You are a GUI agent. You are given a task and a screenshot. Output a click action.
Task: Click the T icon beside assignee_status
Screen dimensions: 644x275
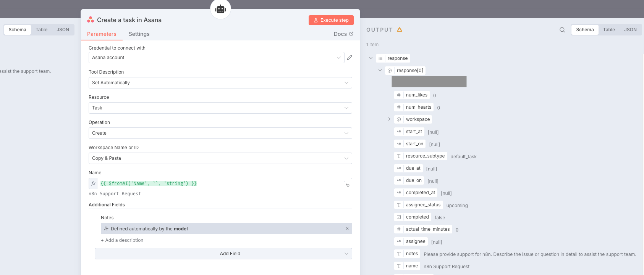pos(399,205)
